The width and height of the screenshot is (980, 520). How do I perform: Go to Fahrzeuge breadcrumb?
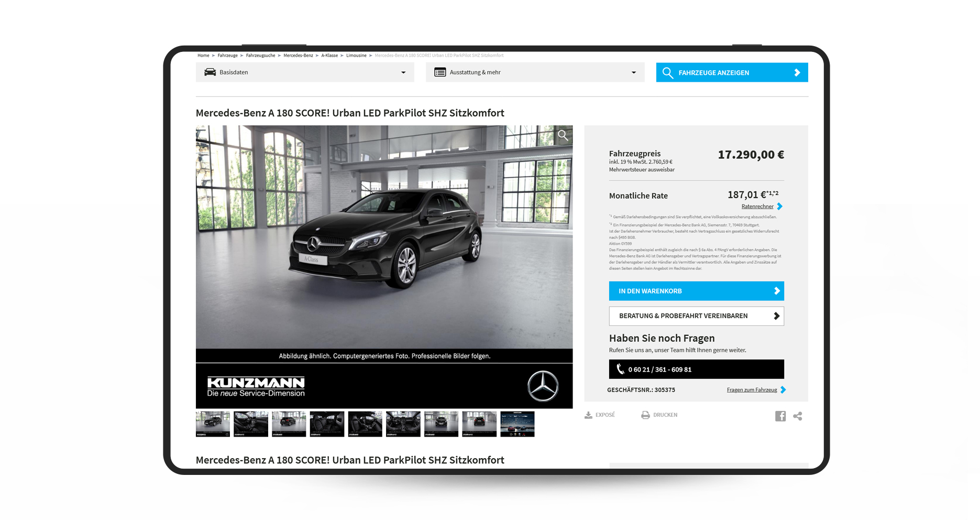[228, 56]
